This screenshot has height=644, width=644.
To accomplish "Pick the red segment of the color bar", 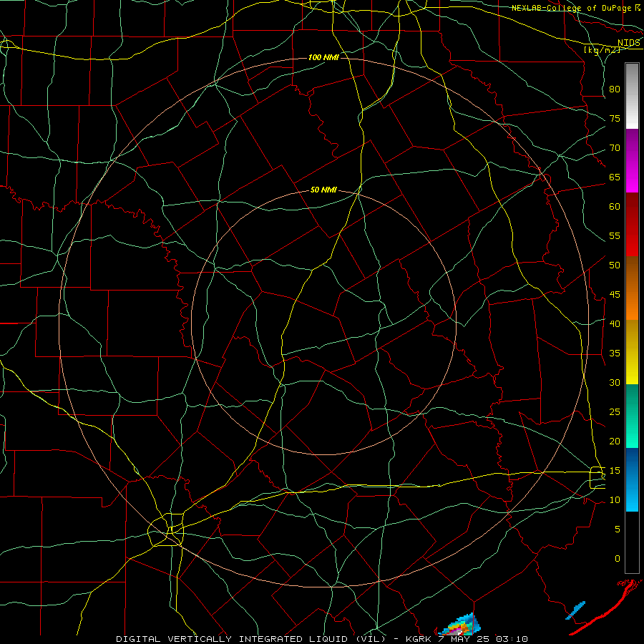I will pos(632,225).
